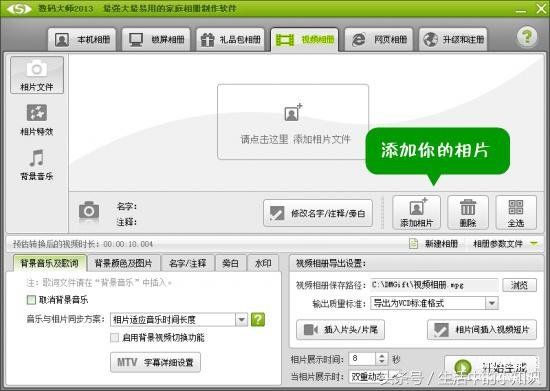Select the 视频相册 tab
Image resolution: width=550 pixels, height=391 pixels.
pos(304,40)
